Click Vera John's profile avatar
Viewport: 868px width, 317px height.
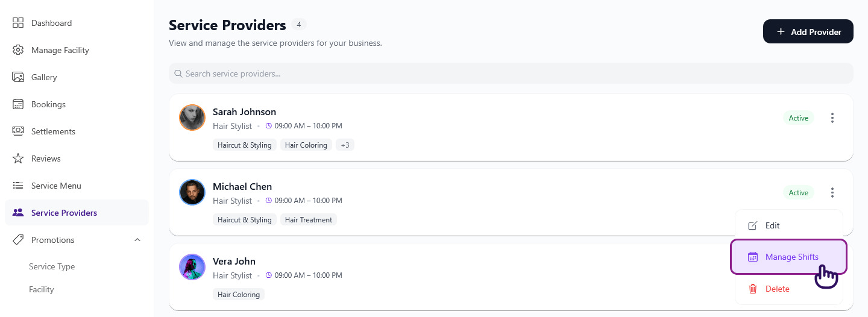click(x=192, y=267)
